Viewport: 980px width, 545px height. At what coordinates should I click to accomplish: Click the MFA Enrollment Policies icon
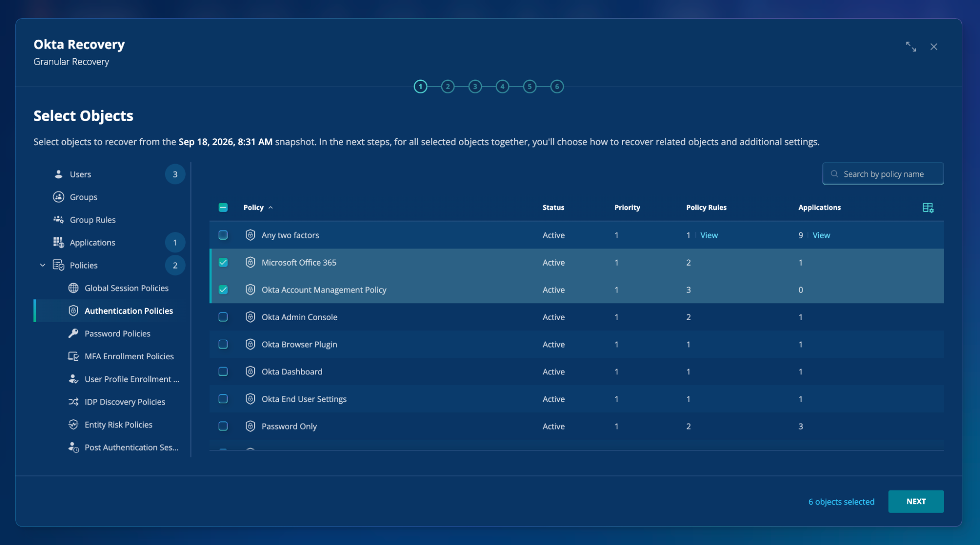pyautogui.click(x=74, y=356)
